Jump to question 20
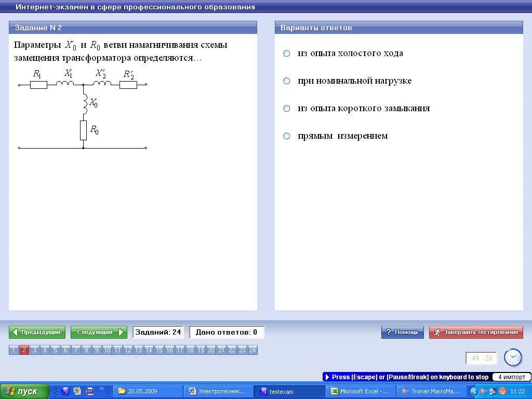 [x=211, y=350]
